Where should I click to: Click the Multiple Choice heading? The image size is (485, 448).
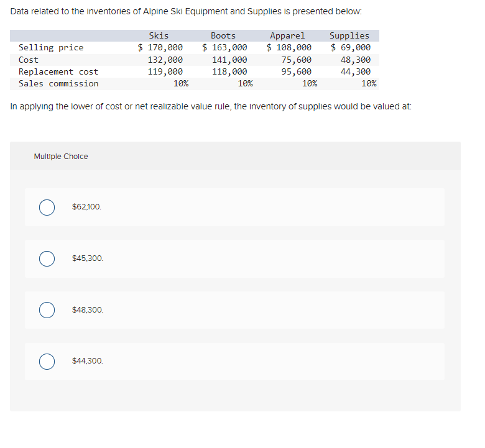coord(61,157)
